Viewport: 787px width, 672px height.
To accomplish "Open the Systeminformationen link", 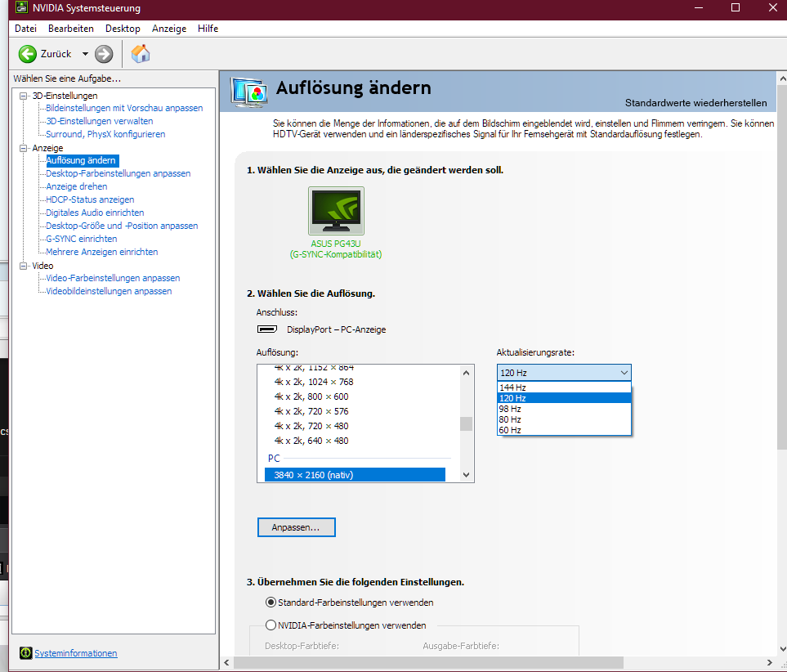I will pos(76,653).
